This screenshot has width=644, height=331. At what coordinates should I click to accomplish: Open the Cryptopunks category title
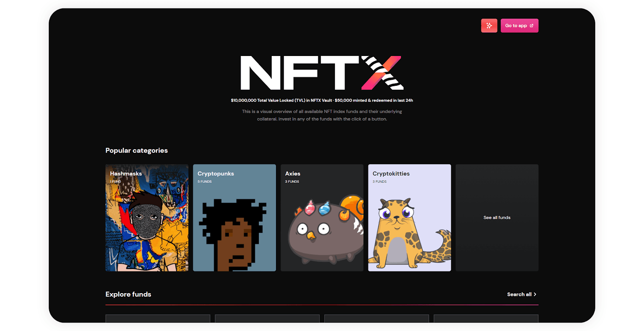(x=216, y=174)
